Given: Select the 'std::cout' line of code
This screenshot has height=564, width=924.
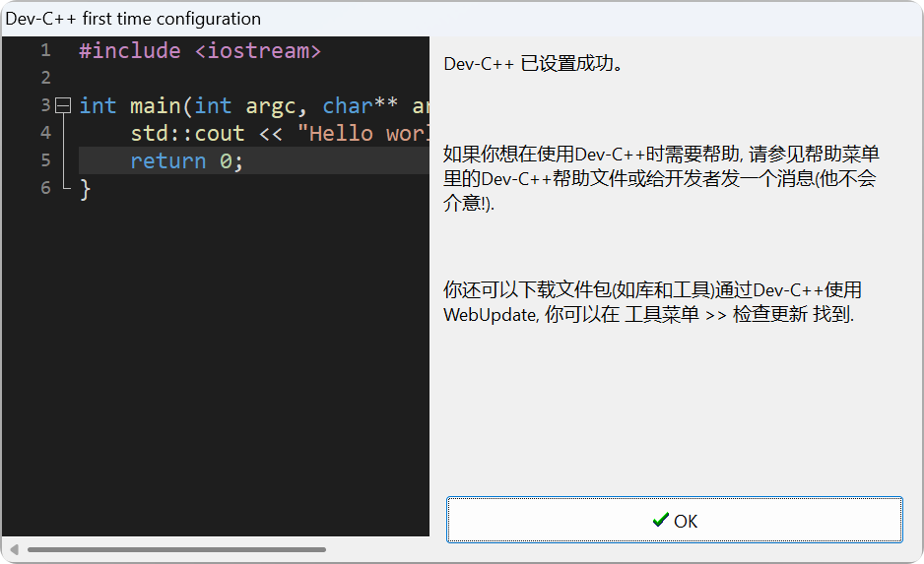Looking at the screenshot, I should [x=280, y=133].
